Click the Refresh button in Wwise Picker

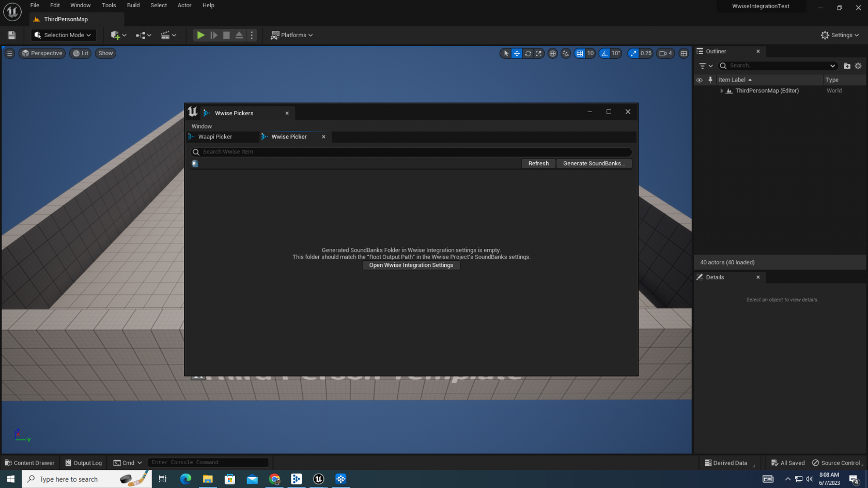538,163
